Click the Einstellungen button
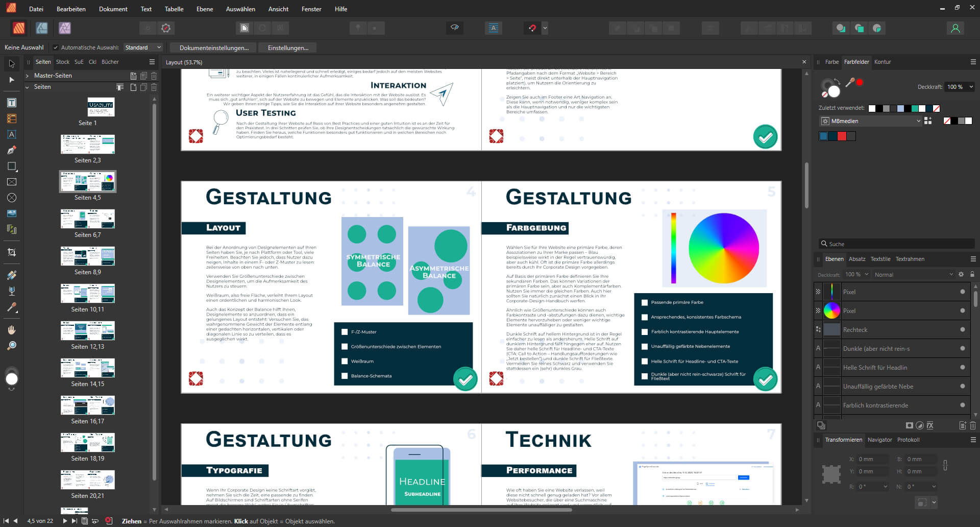980x527 pixels. [x=288, y=48]
